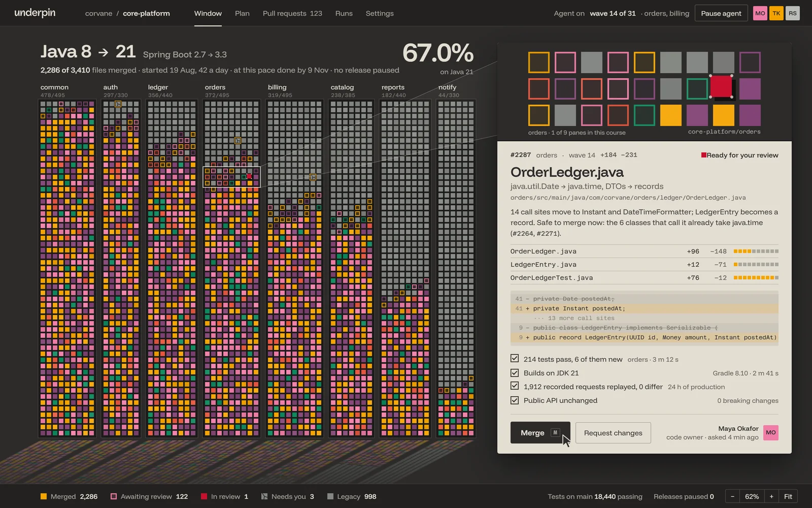The height and width of the screenshot is (508, 812).
Task: Click the Awaiting review legend icon
Action: (x=114, y=496)
